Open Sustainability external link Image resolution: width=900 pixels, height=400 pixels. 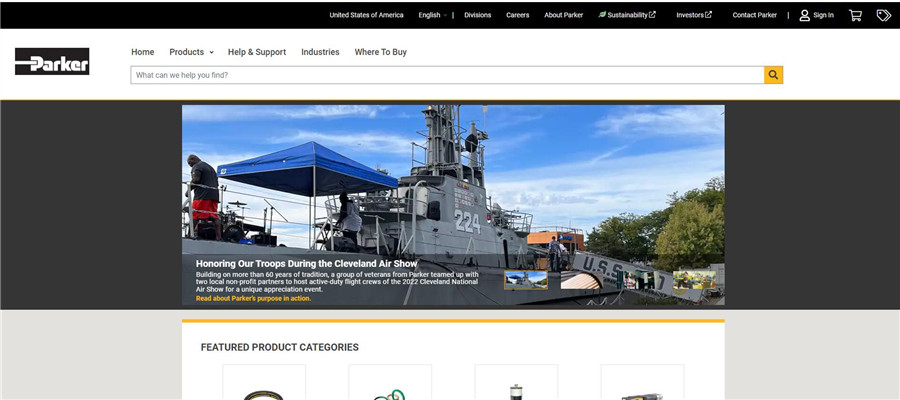(627, 15)
